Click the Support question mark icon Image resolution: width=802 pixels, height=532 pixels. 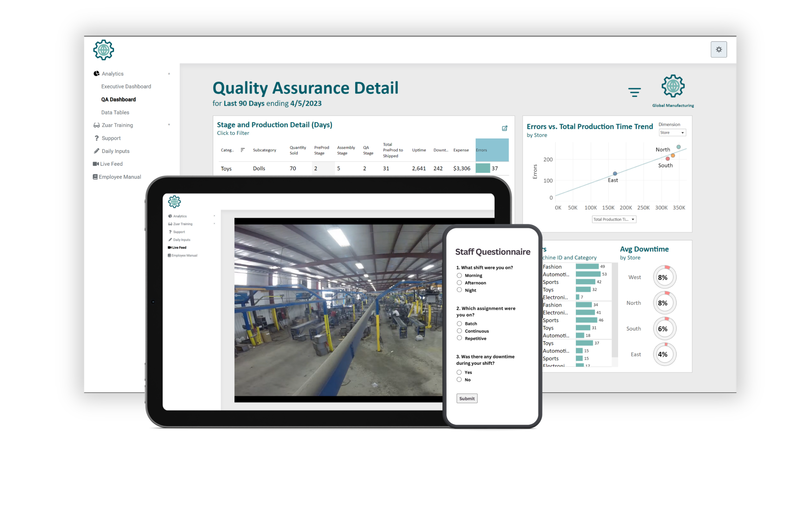(96, 138)
